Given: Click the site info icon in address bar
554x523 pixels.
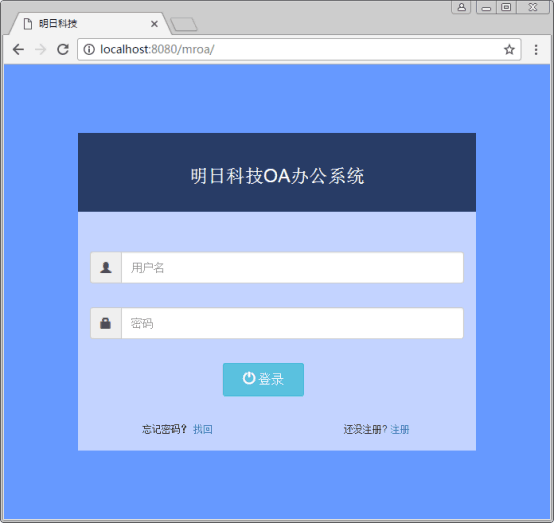Looking at the screenshot, I should pyautogui.click(x=89, y=49).
